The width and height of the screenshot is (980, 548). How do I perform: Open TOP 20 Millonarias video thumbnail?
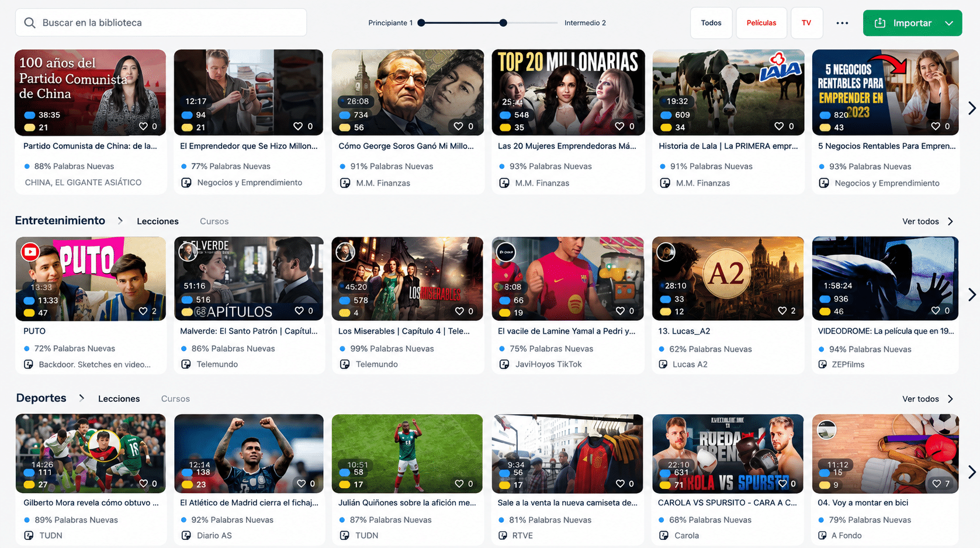point(568,92)
